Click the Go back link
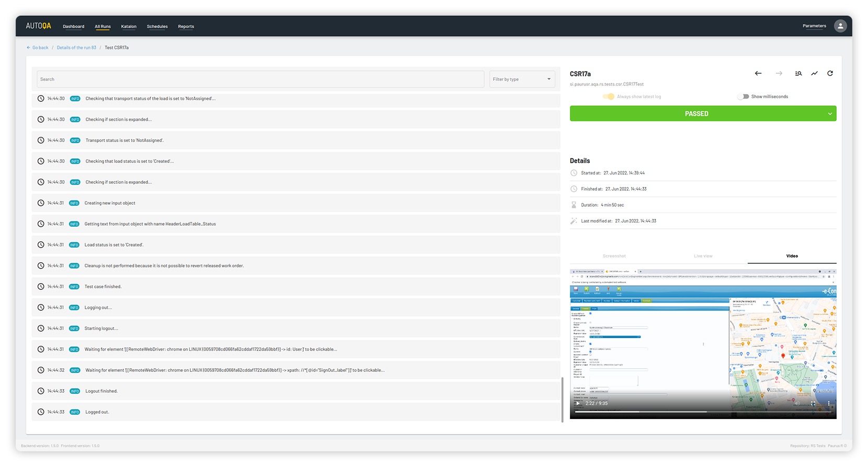The height and width of the screenshot is (467, 868). pyautogui.click(x=38, y=48)
